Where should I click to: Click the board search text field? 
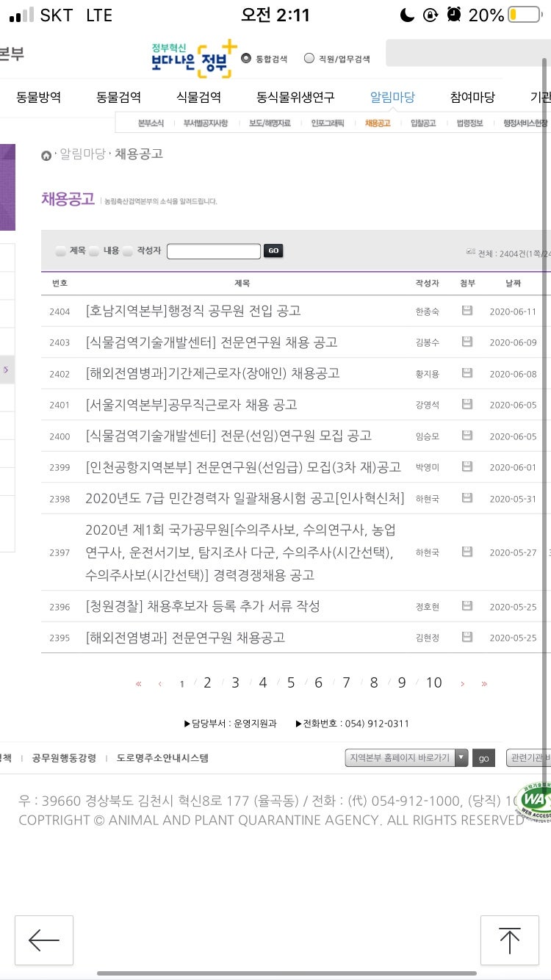click(x=213, y=251)
